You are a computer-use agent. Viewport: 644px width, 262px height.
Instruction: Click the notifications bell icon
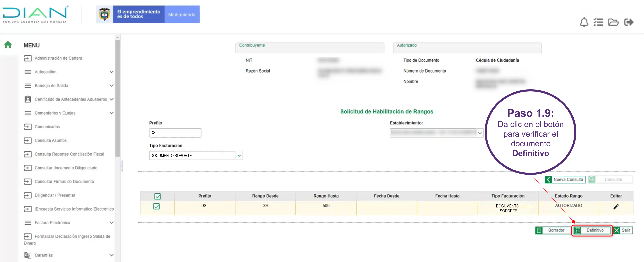[x=584, y=22]
